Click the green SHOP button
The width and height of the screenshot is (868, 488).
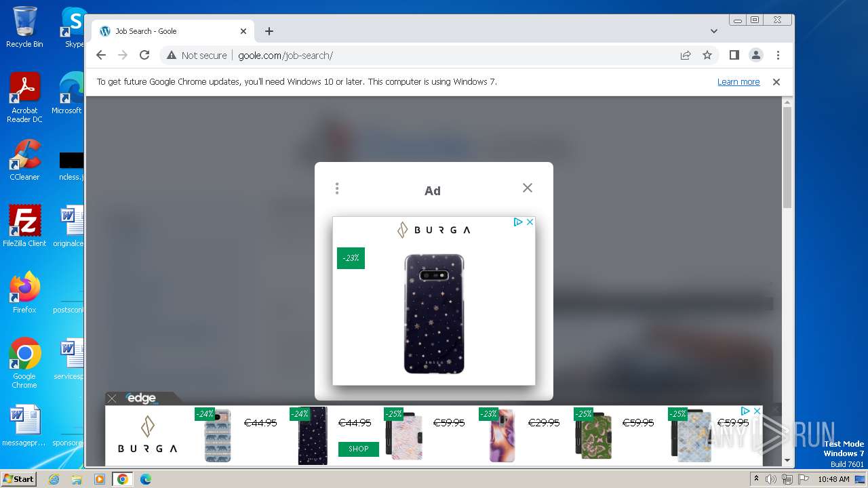pyautogui.click(x=359, y=449)
